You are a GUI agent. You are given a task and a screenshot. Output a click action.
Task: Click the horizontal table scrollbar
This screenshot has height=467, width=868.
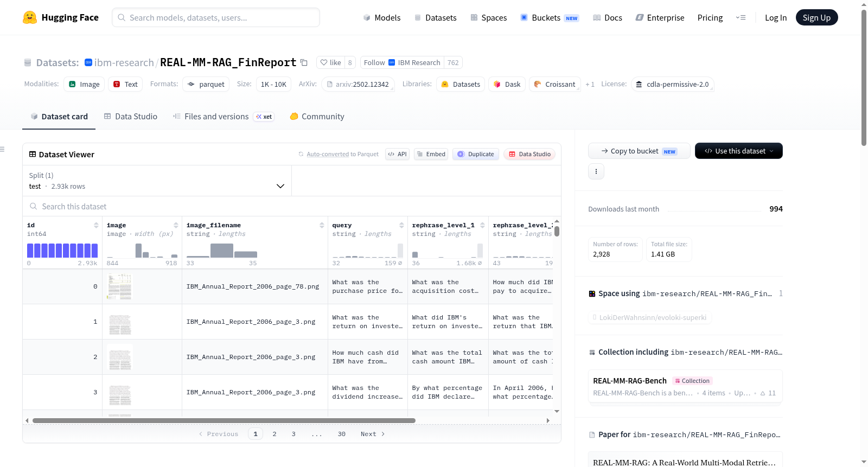(x=224, y=420)
